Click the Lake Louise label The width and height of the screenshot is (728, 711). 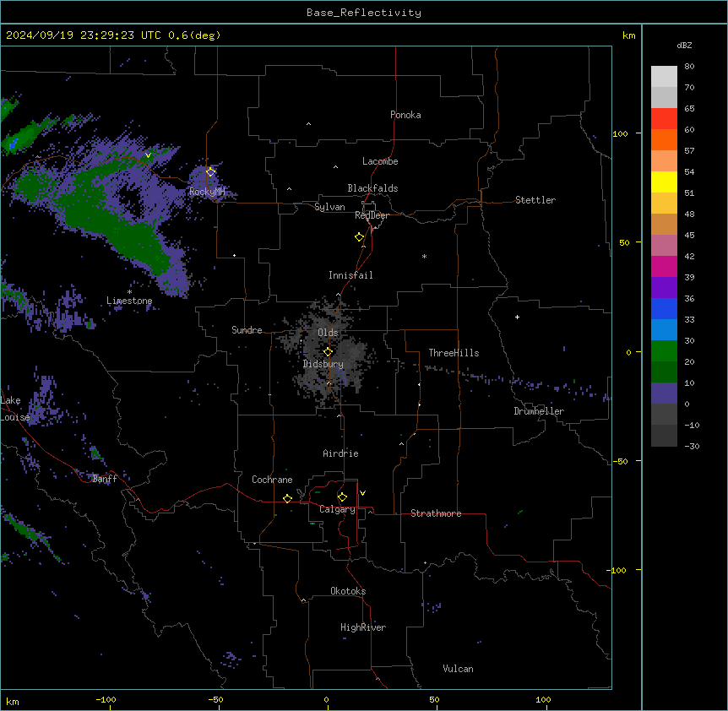point(15,409)
